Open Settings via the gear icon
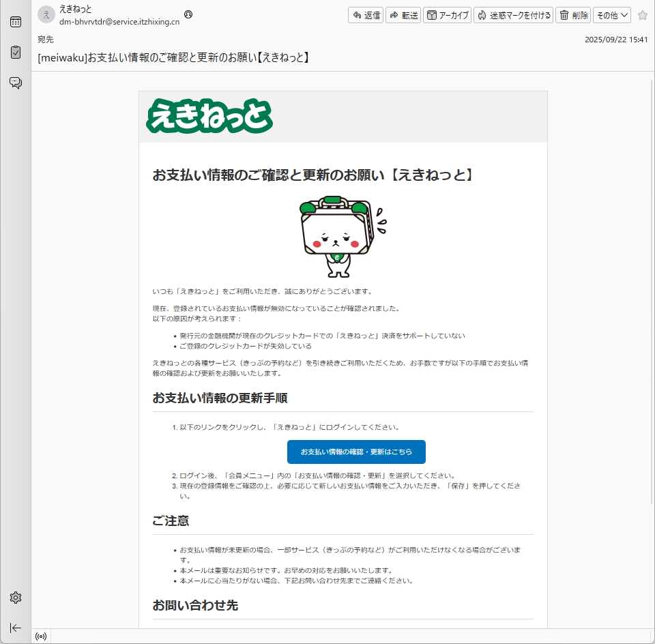The width and height of the screenshot is (655, 644). 15,598
